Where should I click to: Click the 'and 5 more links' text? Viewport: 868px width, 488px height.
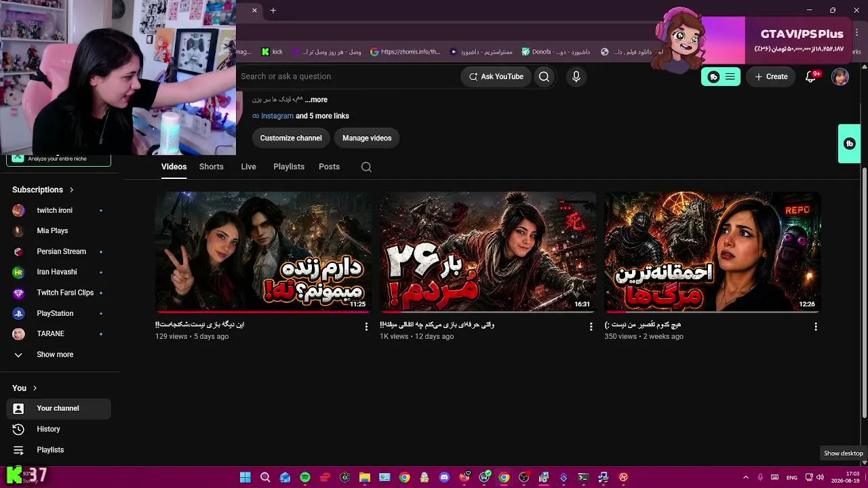(322, 116)
